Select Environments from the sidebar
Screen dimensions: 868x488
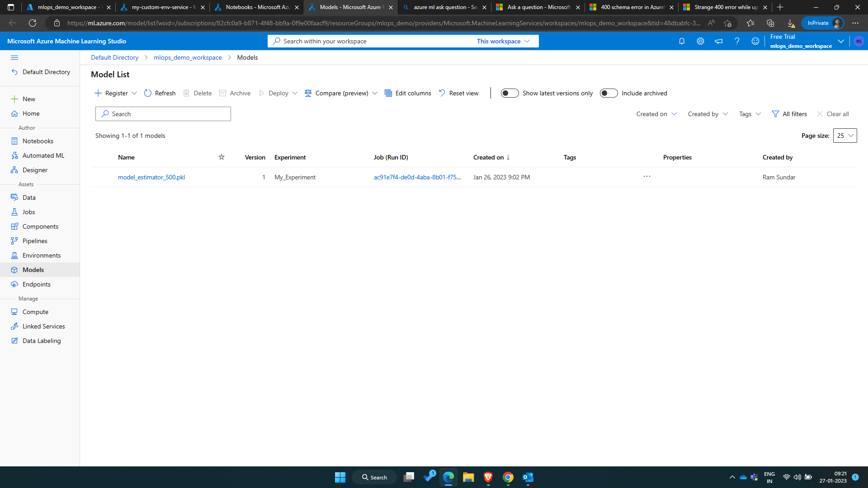[x=42, y=255]
